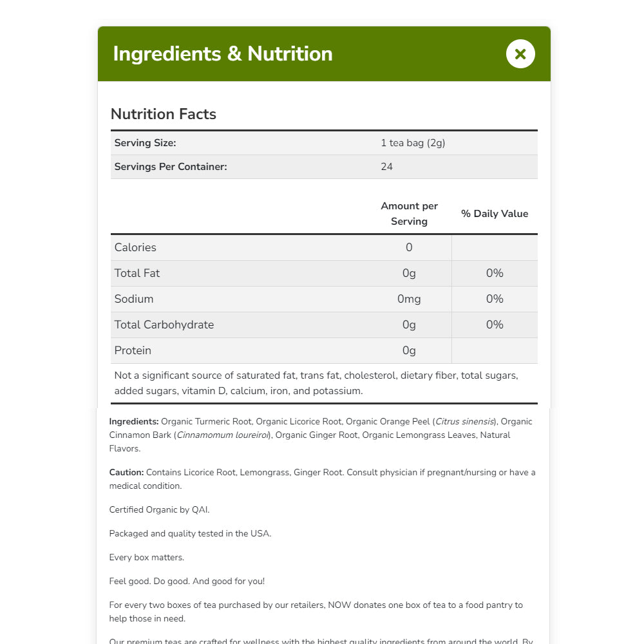This screenshot has width=644, height=644.
Task: Close the Ingredients & Nutrition dialog
Action: pos(520,54)
